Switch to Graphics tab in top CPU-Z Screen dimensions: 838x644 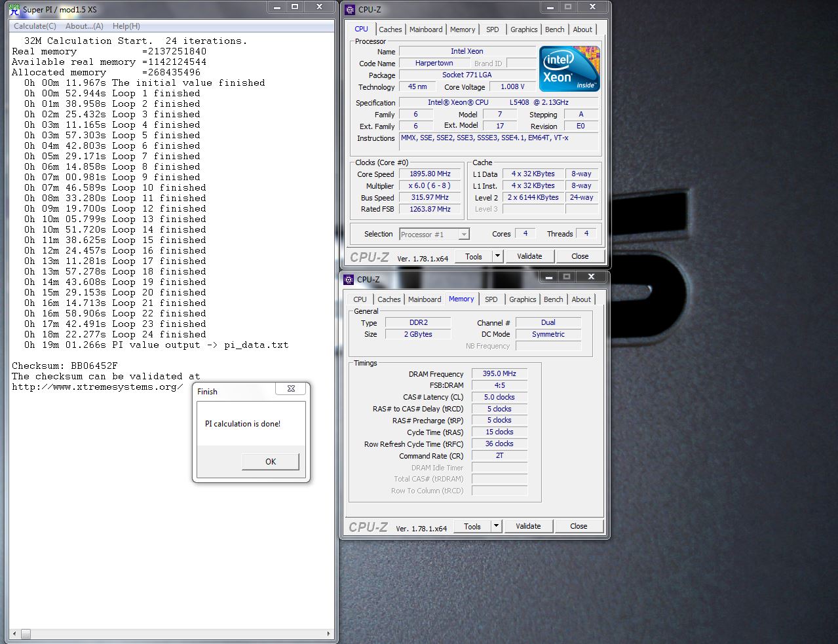[524, 29]
